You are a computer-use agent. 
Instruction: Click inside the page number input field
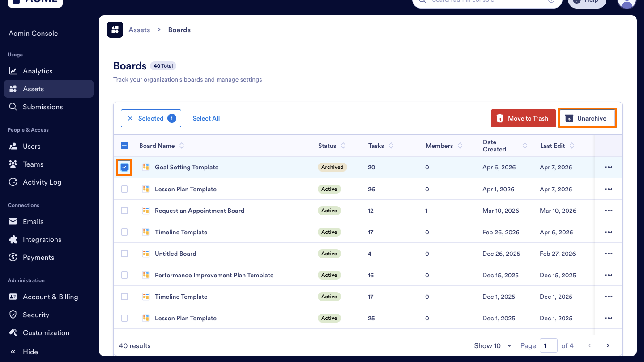548,345
